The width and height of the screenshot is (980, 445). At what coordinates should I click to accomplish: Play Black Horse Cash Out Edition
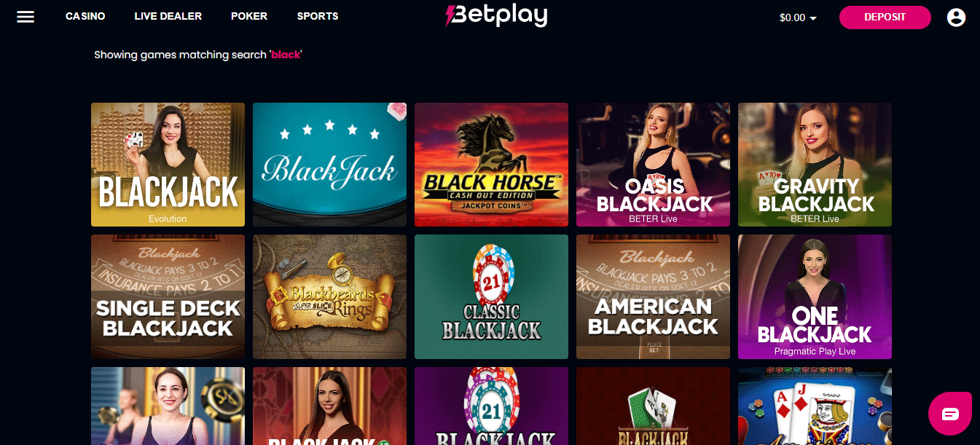(x=491, y=165)
